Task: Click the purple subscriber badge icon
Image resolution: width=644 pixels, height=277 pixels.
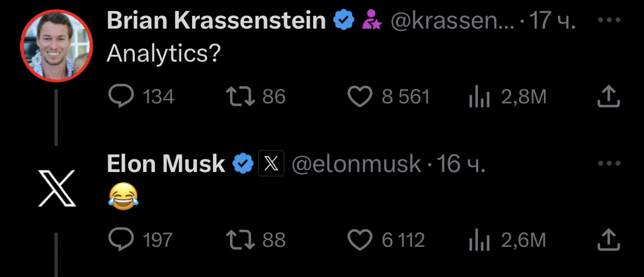Action: point(372,21)
